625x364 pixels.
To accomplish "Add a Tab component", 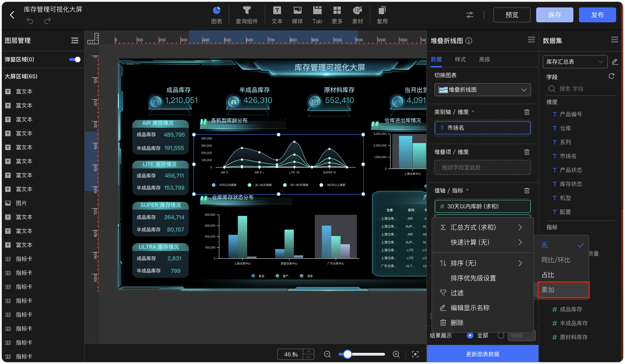I will [317, 15].
